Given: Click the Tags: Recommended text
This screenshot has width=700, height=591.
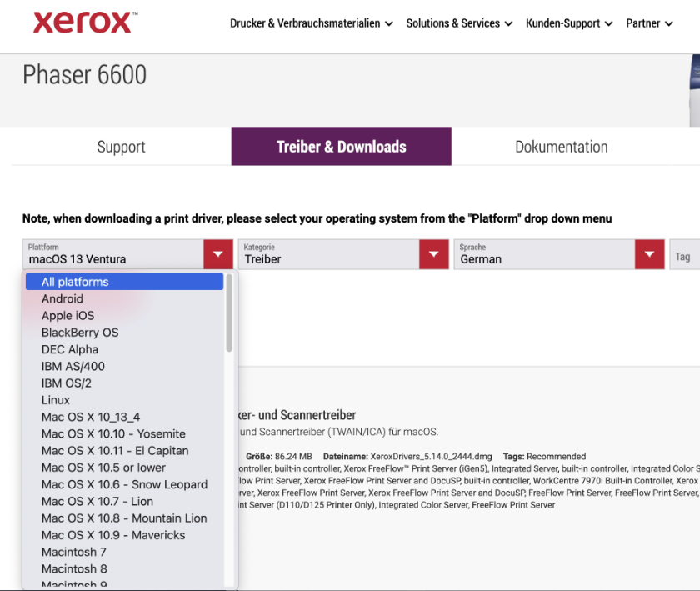Looking at the screenshot, I should [545, 457].
